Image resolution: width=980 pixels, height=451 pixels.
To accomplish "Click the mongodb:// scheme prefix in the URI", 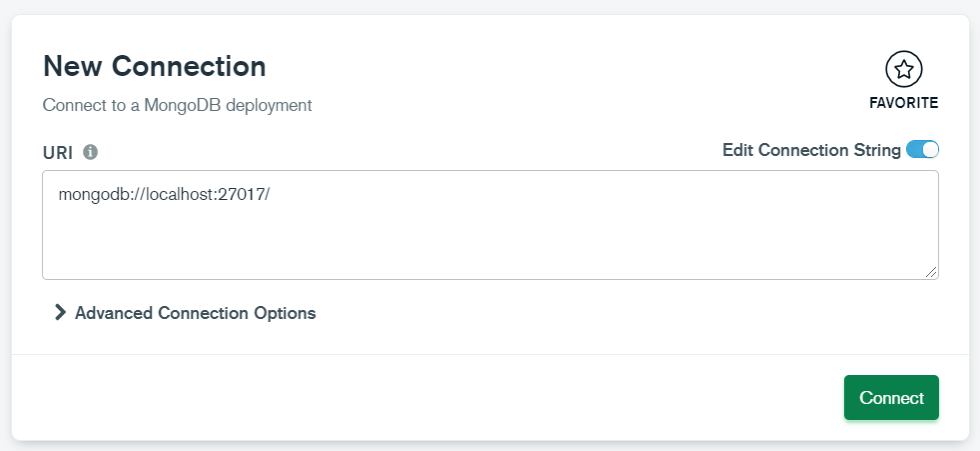I will [101, 195].
